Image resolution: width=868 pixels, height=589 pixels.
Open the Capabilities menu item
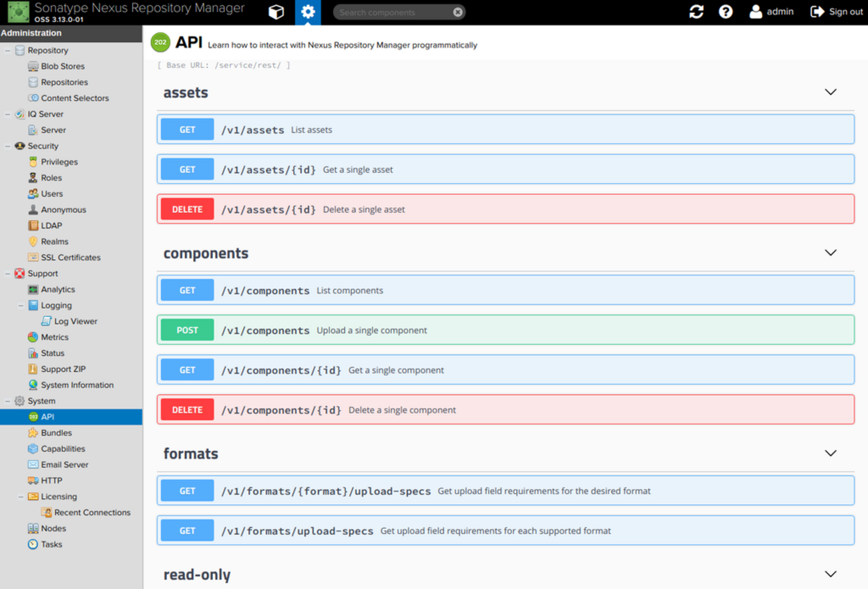coord(63,449)
